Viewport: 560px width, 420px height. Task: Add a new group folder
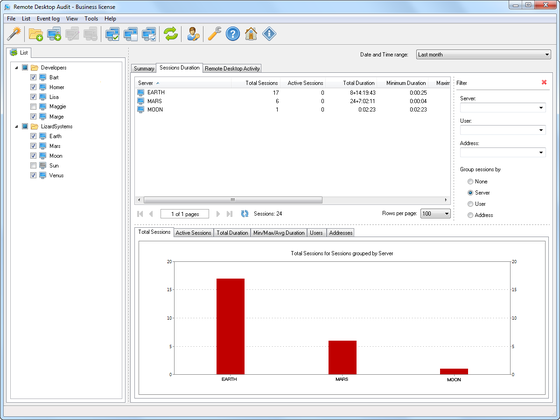click(36, 34)
